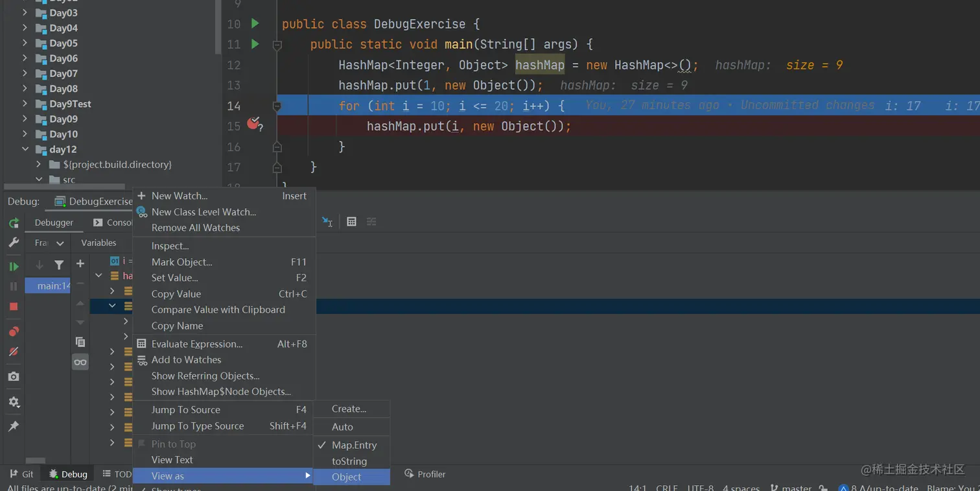Resume program with green play icon

coord(14,267)
